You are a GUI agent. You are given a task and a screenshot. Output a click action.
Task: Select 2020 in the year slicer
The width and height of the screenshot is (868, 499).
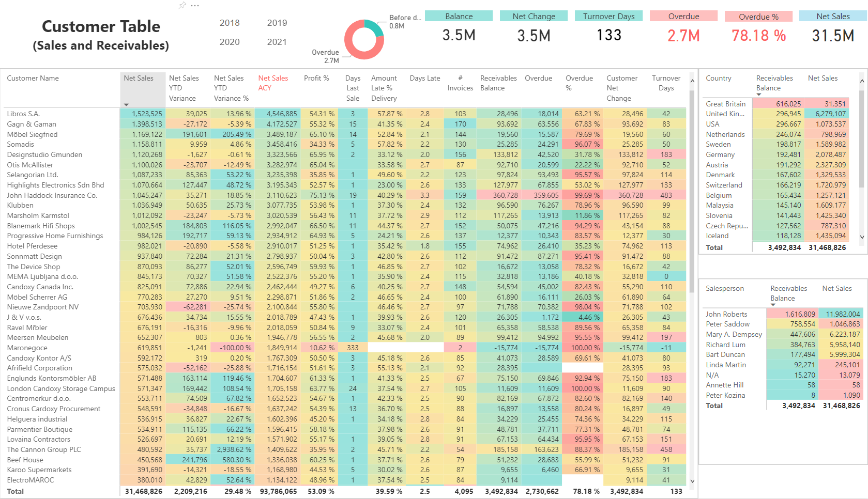pos(229,42)
